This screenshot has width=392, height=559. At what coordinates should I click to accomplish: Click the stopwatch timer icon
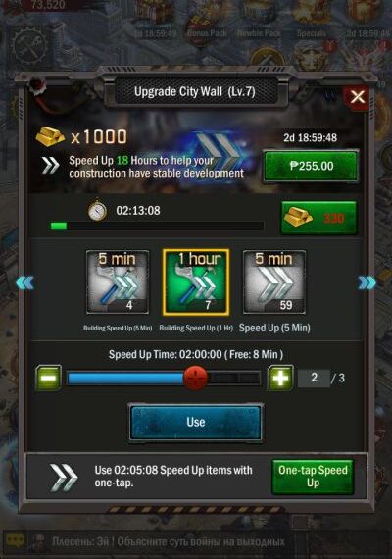97,211
